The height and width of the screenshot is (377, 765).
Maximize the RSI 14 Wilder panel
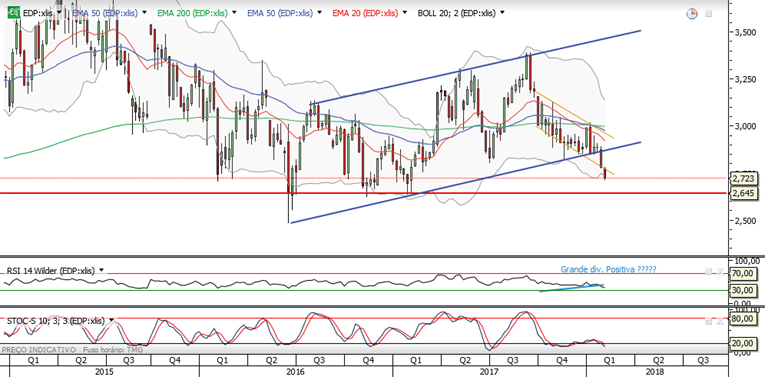tap(708, 270)
